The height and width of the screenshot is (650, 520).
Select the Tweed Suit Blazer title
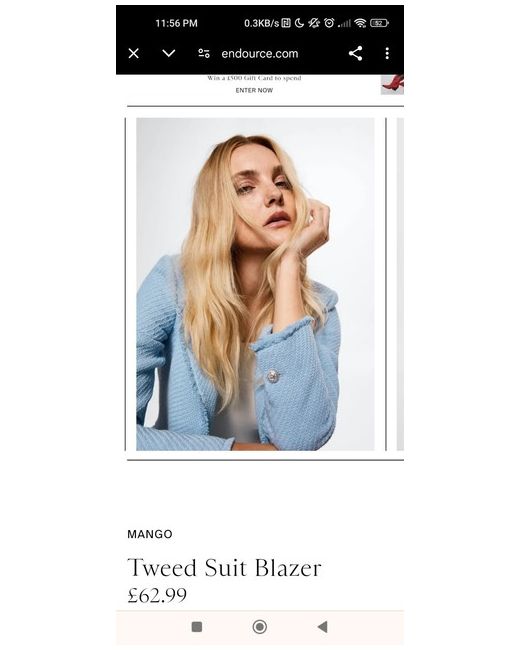224,568
